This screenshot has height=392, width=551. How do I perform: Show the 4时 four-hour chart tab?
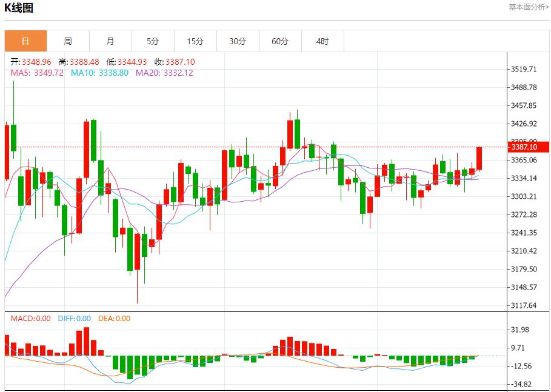(322, 41)
